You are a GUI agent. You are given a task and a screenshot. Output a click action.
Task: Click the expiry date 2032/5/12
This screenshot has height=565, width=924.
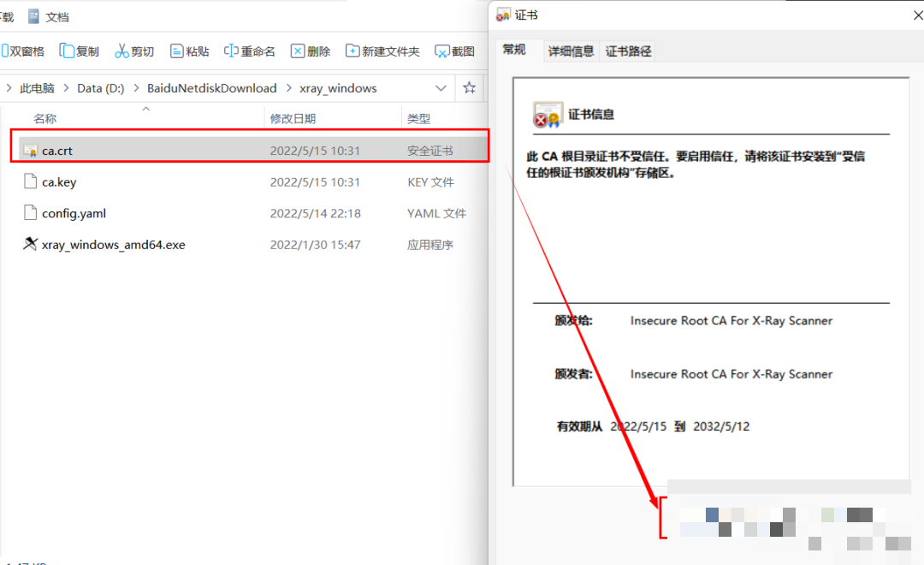[721, 426]
